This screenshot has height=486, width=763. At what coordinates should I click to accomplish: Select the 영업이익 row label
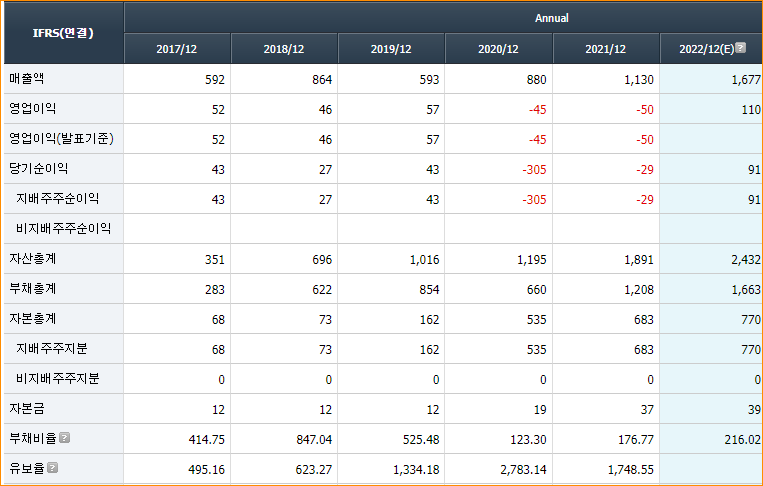pos(33,108)
